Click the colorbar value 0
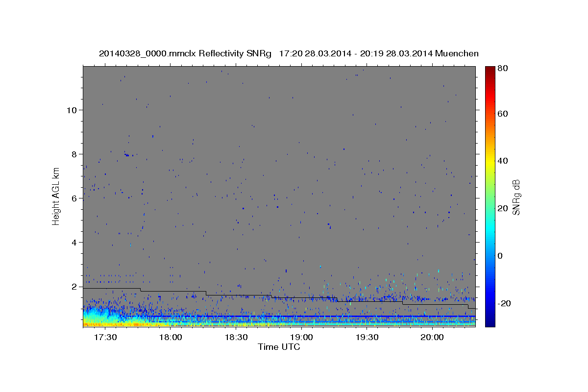 500,256
